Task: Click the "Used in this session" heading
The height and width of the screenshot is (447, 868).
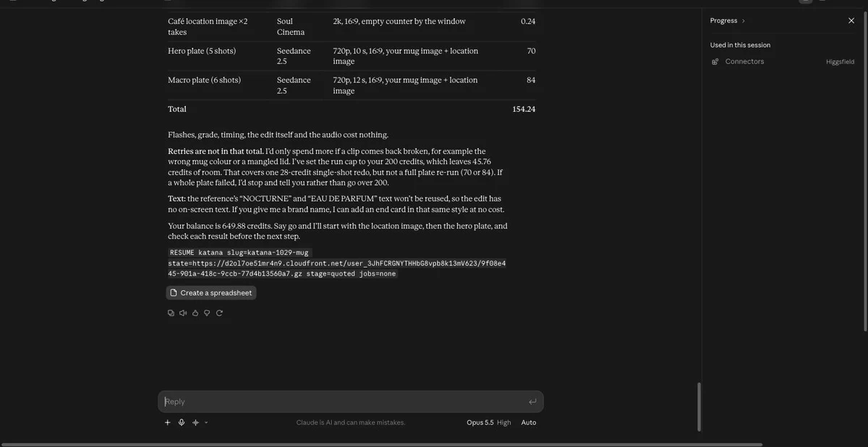Action: pyautogui.click(x=740, y=45)
